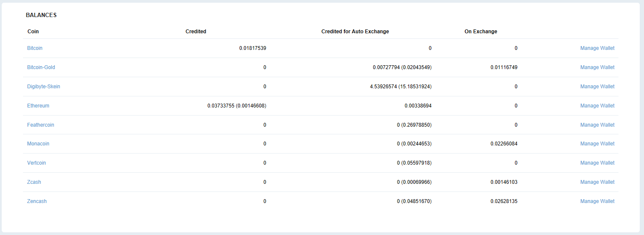Image resolution: width=644 pixels, height=235 pixels.
Task: Select Vertcoin value 0 (0.05597918)
Action: point(414,163)
